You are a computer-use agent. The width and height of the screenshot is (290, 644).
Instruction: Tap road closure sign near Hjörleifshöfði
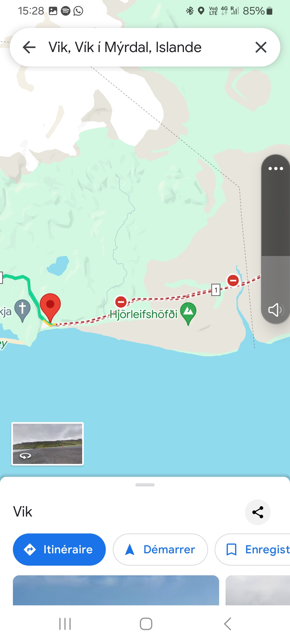point(121,302)
